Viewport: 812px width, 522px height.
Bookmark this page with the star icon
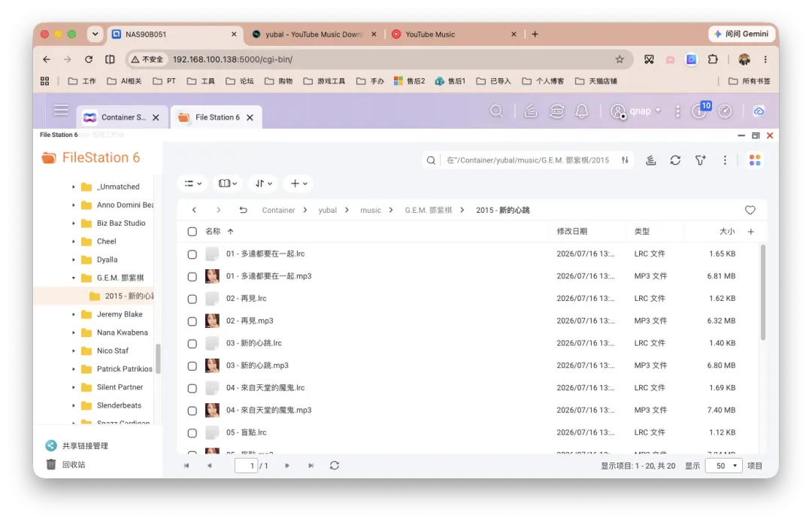(620, 59)
